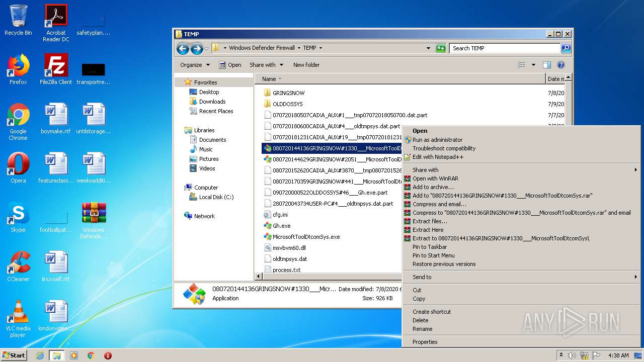Click horizontal scrollbar left arrow in file list
The height and width of the screenshot is (362, 644).
(259, 276)
